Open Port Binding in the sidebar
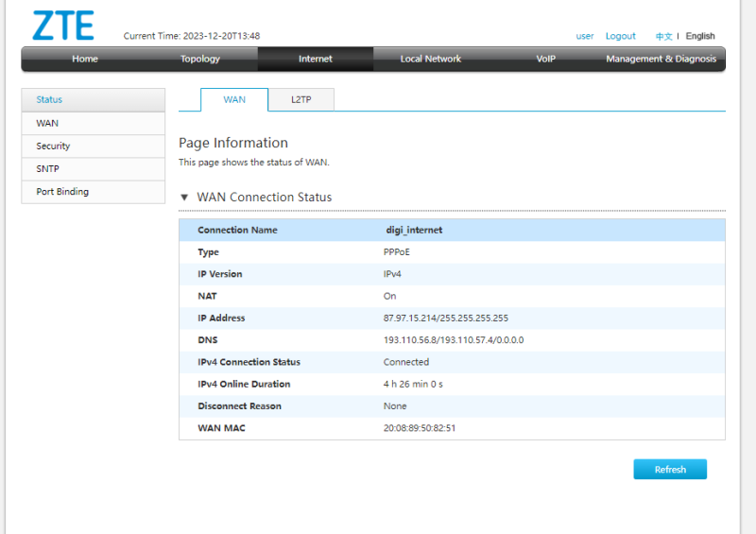Viewport: 756px width, 534px height. tap(93, 192)
